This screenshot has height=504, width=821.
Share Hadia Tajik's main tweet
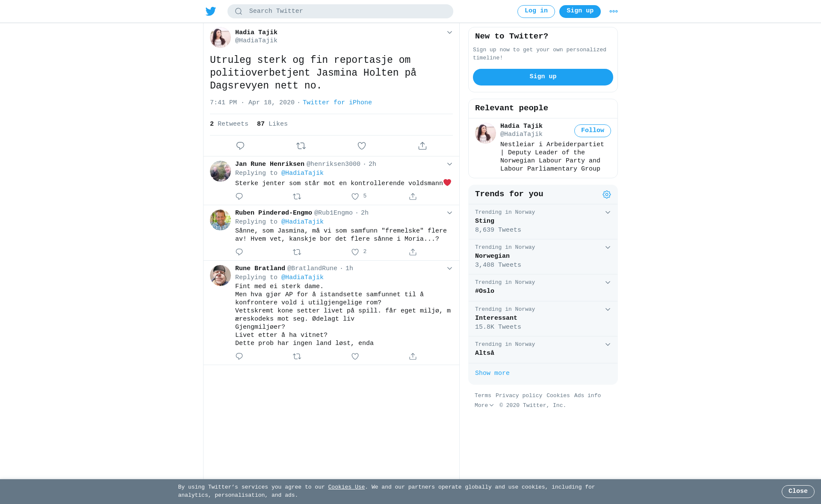pyautogui.click(x=422, y=146)
